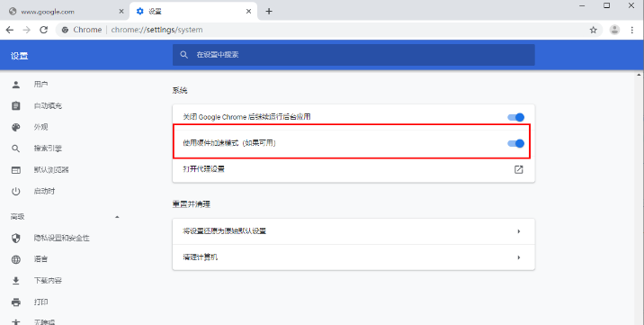Open the 默认浏览器 sidebar icon
Image resolution: width=644 pixels, height=325 pixels.
[x=15, y=169]
